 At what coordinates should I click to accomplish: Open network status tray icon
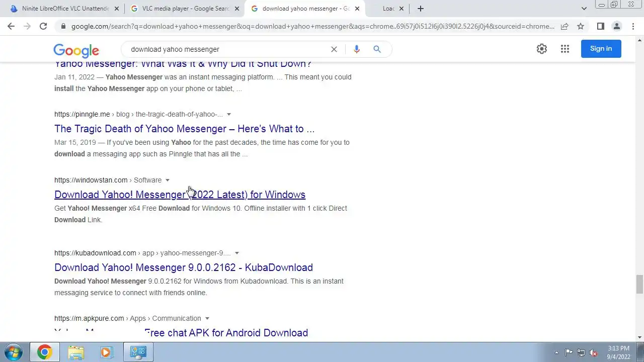581,352
